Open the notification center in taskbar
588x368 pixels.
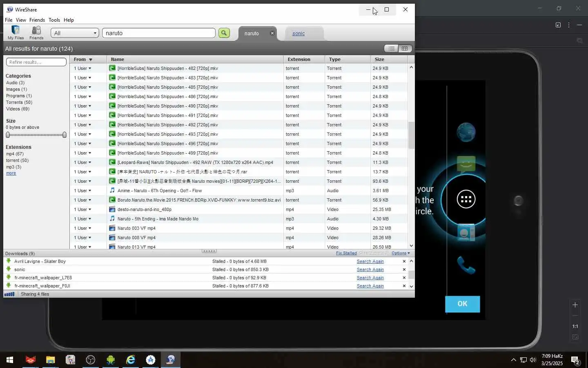click(x=575, y=360)
